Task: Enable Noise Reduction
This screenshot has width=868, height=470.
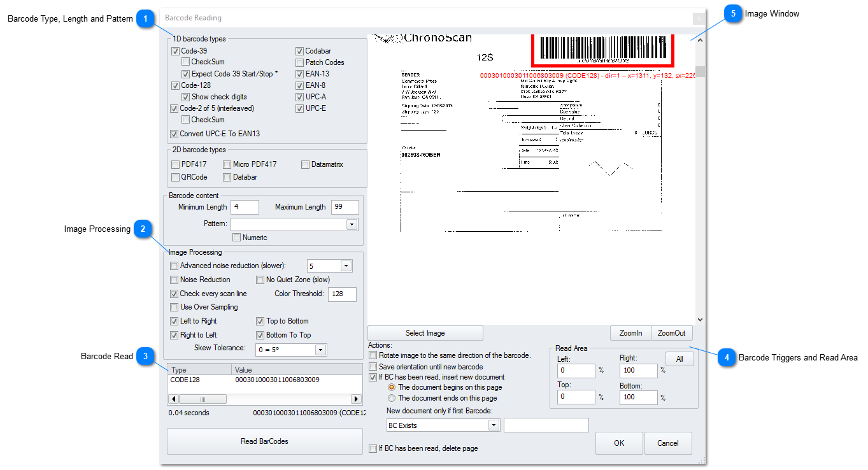Action: [173, 280]
